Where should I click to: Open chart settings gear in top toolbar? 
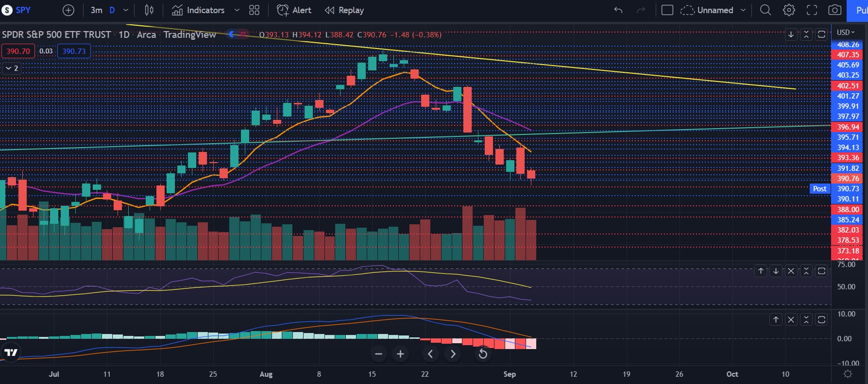point(789,10)
